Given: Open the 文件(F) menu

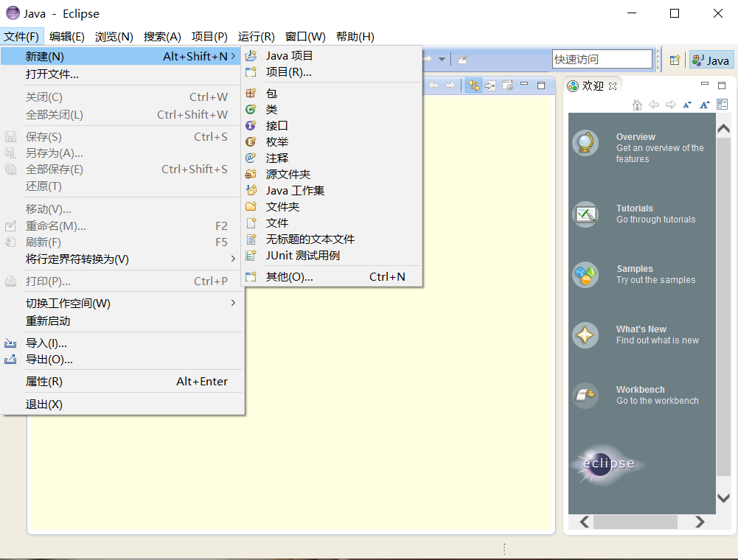Looking at the screenshot, I should pos(21,37).
